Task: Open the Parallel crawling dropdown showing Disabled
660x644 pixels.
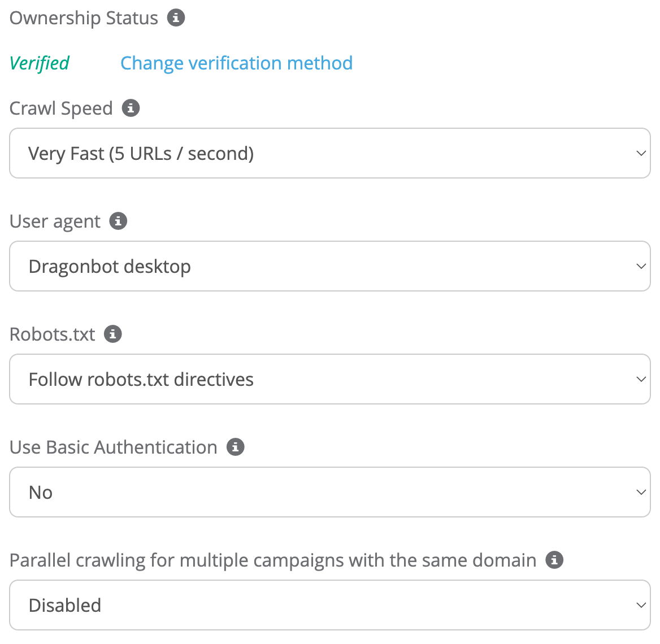Action: [329, 605]
